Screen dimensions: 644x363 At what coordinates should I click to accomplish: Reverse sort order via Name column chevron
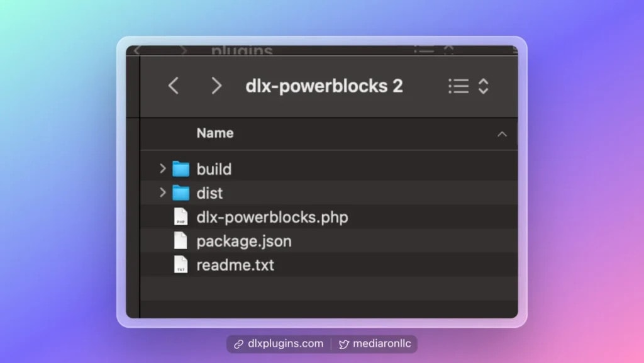coord(501,133)
